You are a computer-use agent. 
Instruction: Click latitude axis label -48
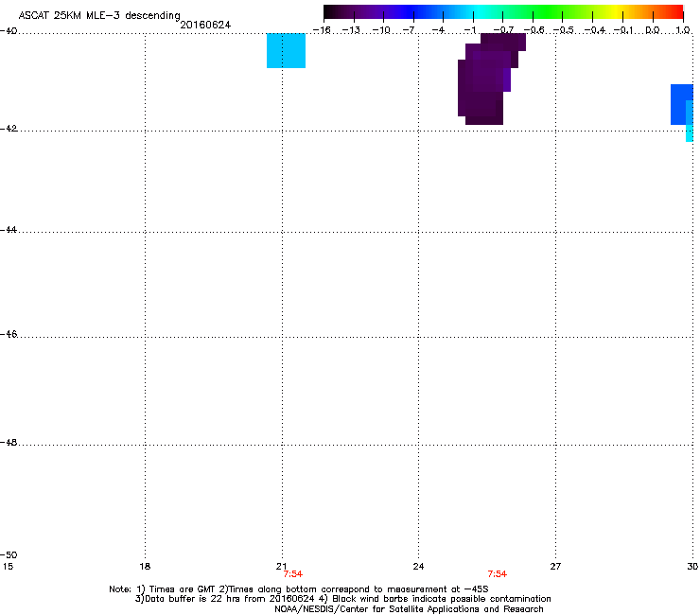click(9, 442)
